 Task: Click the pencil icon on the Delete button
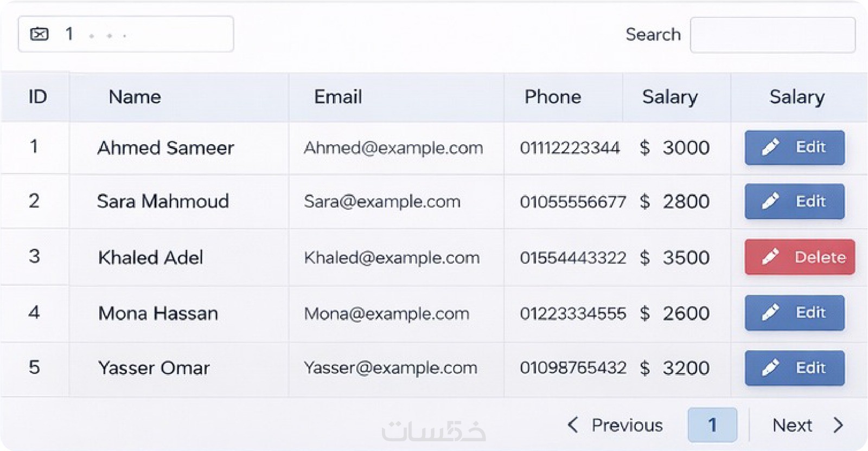(x=770, y=257)
